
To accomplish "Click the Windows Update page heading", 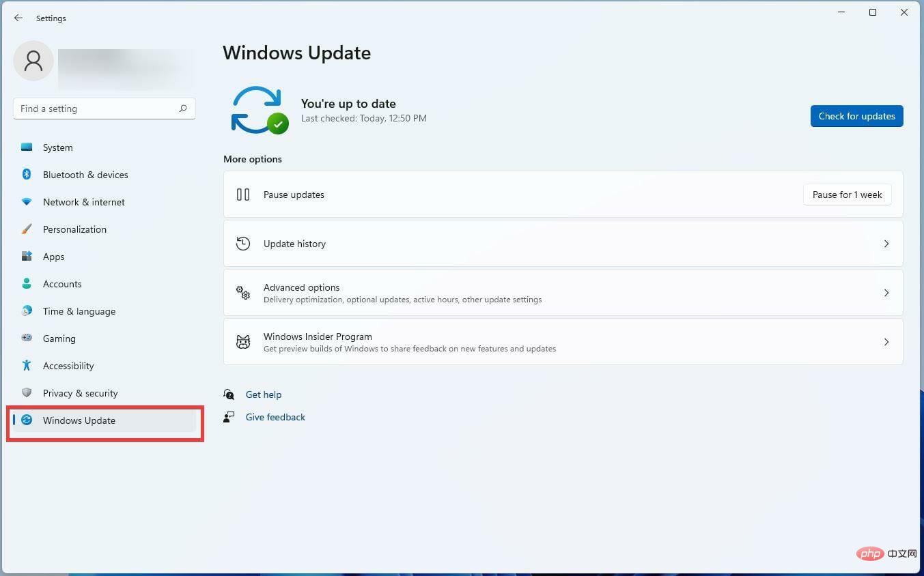I will click(x=296, y=53).
